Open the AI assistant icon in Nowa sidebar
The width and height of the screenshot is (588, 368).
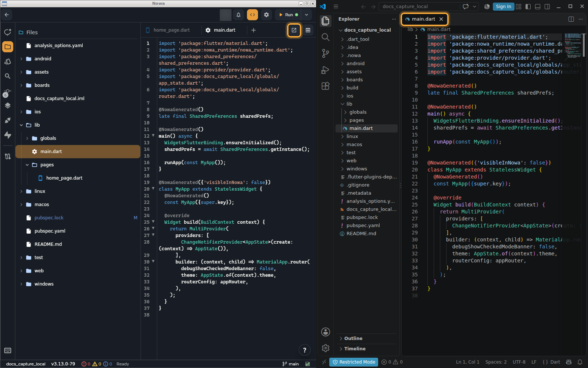point(8,32)
